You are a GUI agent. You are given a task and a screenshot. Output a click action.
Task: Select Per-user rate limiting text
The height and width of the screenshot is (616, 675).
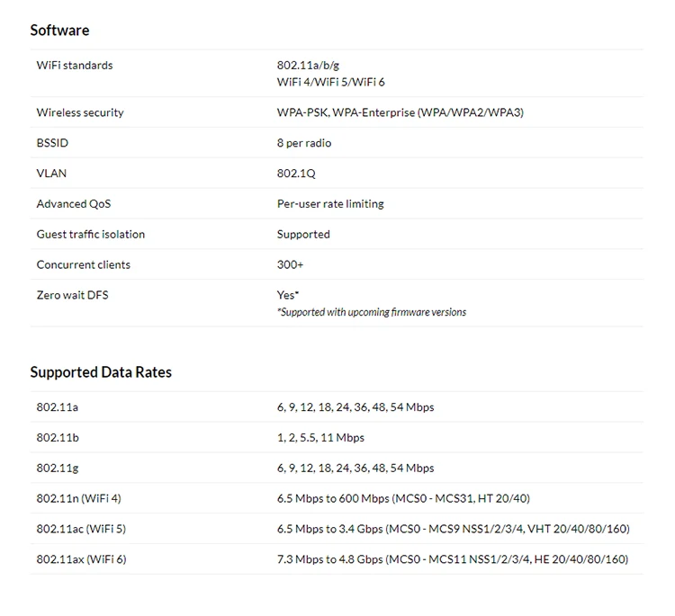[329, 204]
